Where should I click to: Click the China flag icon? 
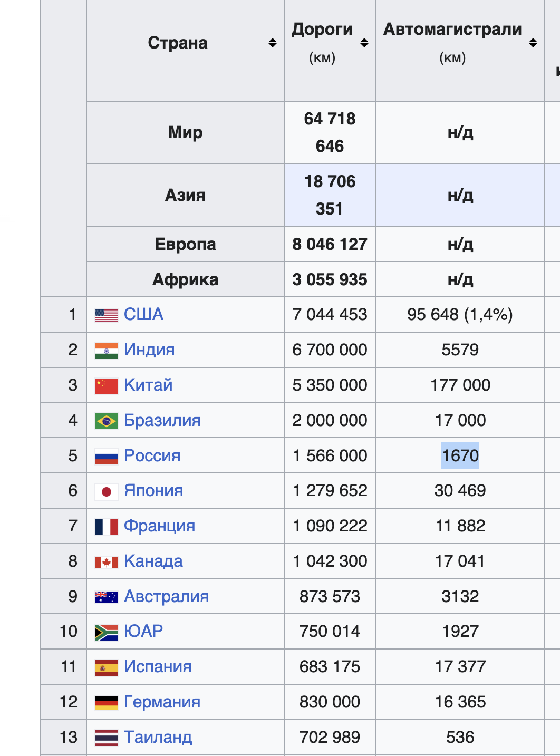pyautogui.click(x=107, y=386)
